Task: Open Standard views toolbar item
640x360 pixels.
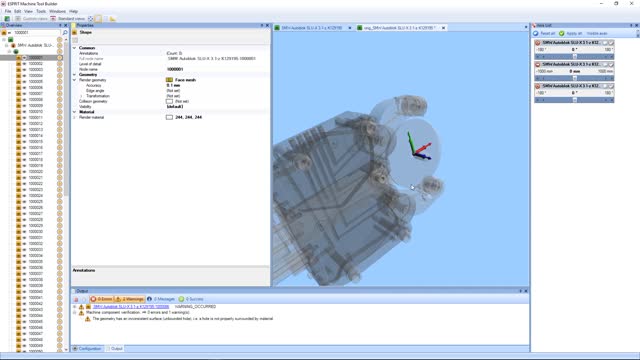Action: 68,19
